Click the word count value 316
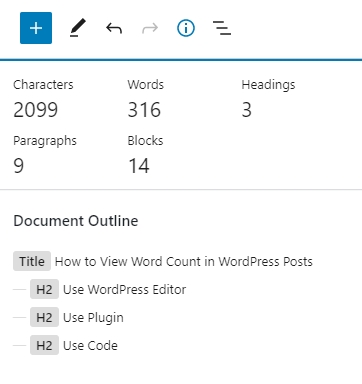 coord(144,110)
